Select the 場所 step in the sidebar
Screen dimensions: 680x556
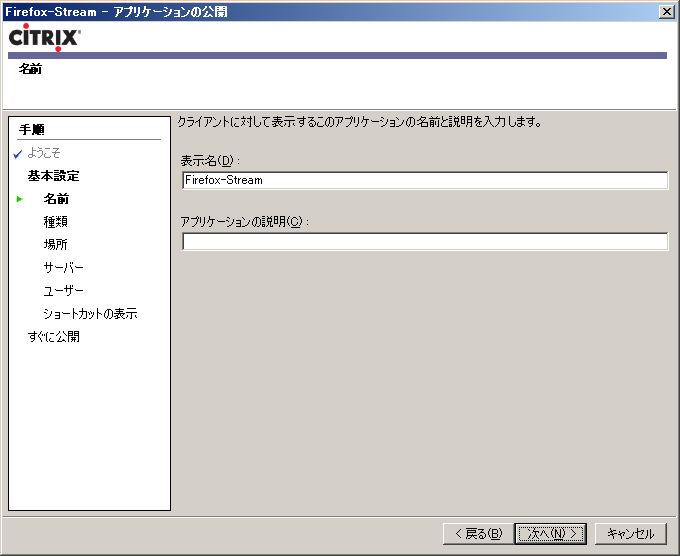56,245
